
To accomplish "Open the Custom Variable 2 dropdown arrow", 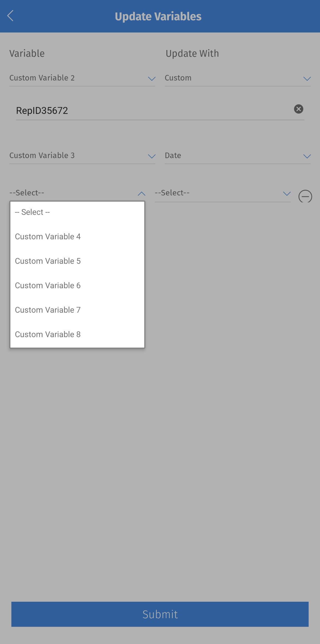I will tap(151, 79).
